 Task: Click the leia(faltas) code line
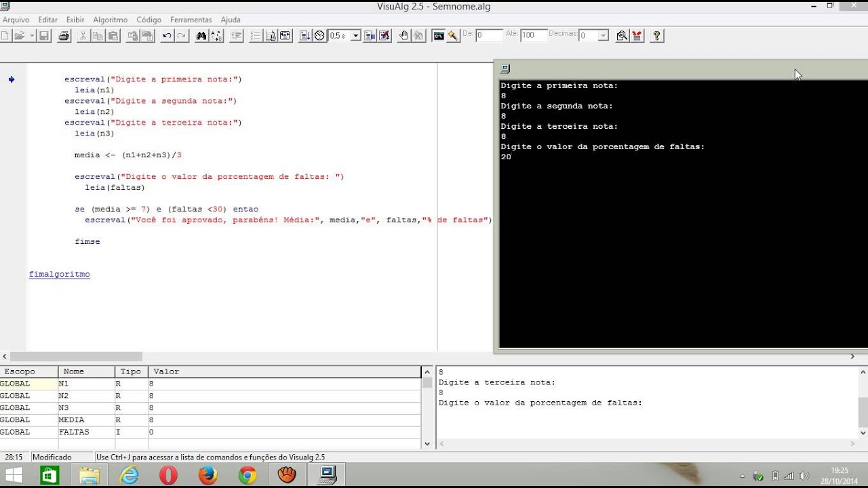tap(115, 188)
